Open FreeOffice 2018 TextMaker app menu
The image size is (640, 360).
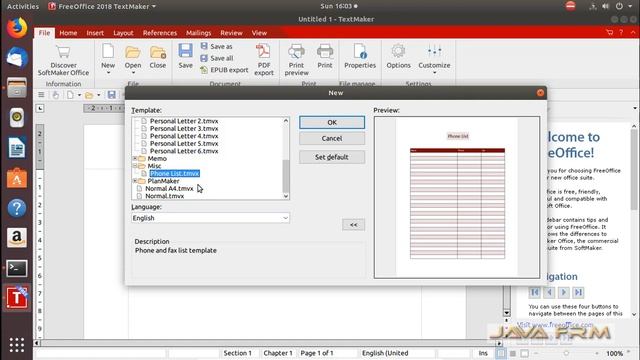click(x=102, y=6)
